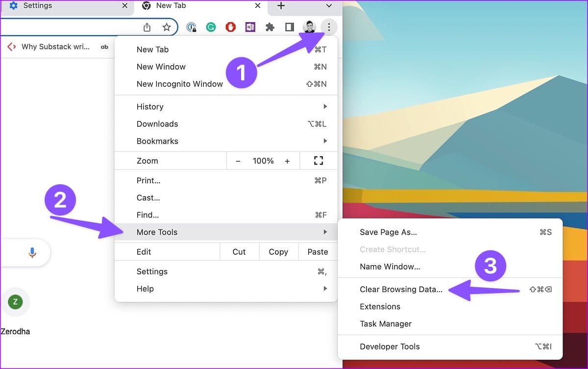Screen dimensions: 588x369
Task: Open the Grammarly extension icon
Action: 211,27
